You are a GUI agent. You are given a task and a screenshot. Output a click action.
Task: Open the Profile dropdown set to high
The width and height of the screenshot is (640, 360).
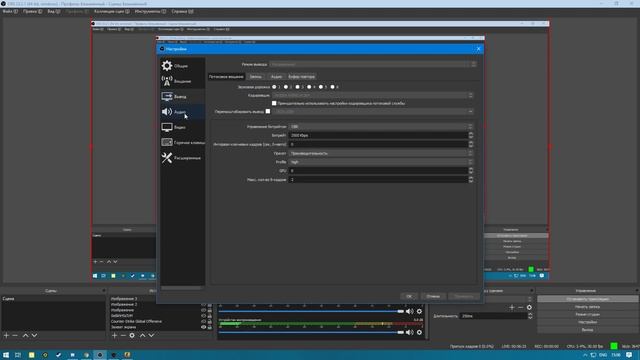(x=381, y=162)
